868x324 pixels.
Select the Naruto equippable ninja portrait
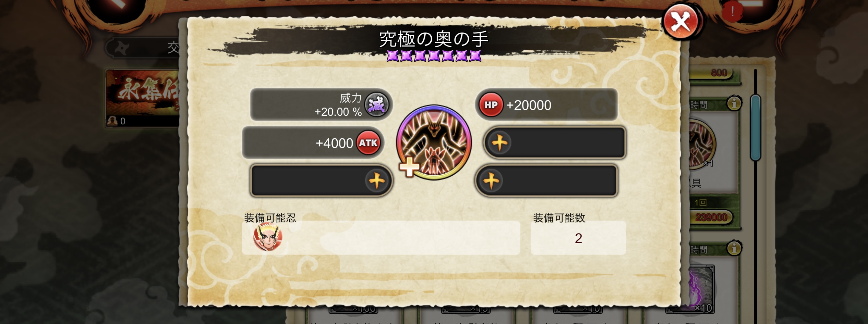[268, 237]
